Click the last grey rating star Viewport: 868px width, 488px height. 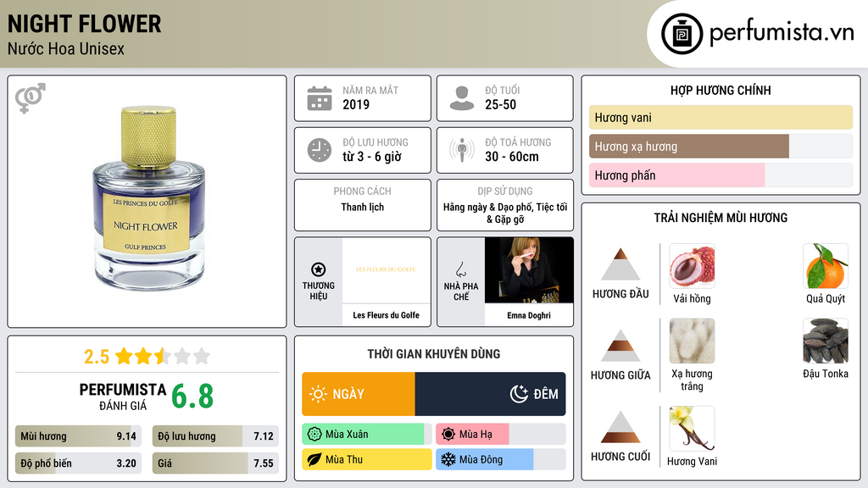pyautogui.click(x=202, y=356)
